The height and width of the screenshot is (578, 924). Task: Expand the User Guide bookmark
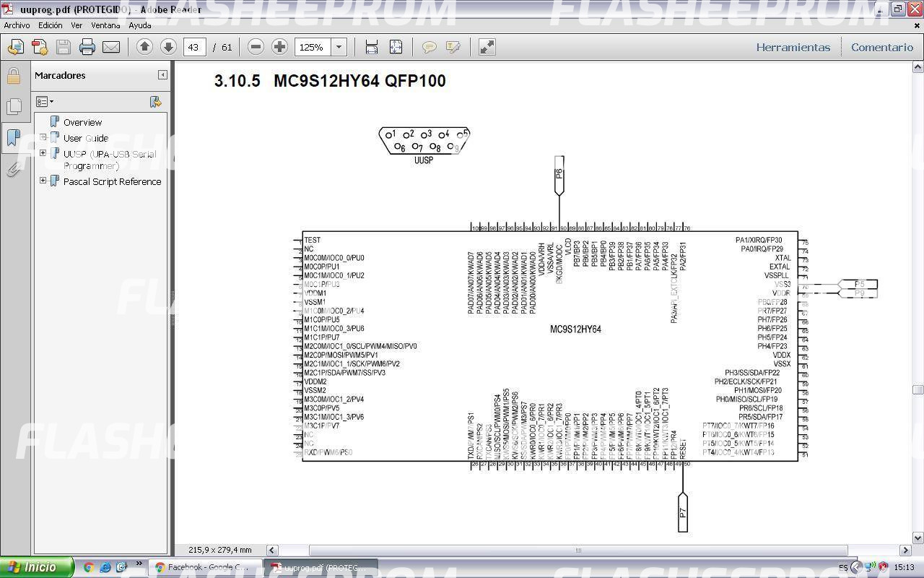pyautogui.click(x=43, y=138)
